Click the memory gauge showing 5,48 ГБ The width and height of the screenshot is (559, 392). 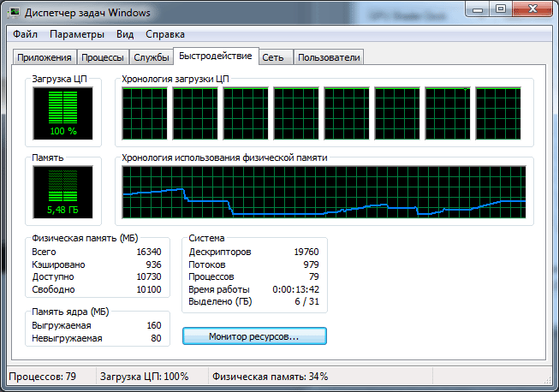coord(62,192)
